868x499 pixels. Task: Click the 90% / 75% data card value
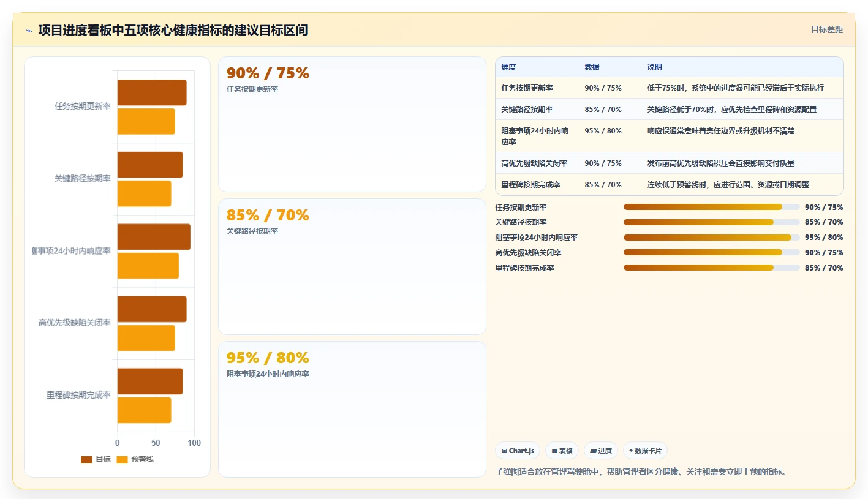click(268, 73)
